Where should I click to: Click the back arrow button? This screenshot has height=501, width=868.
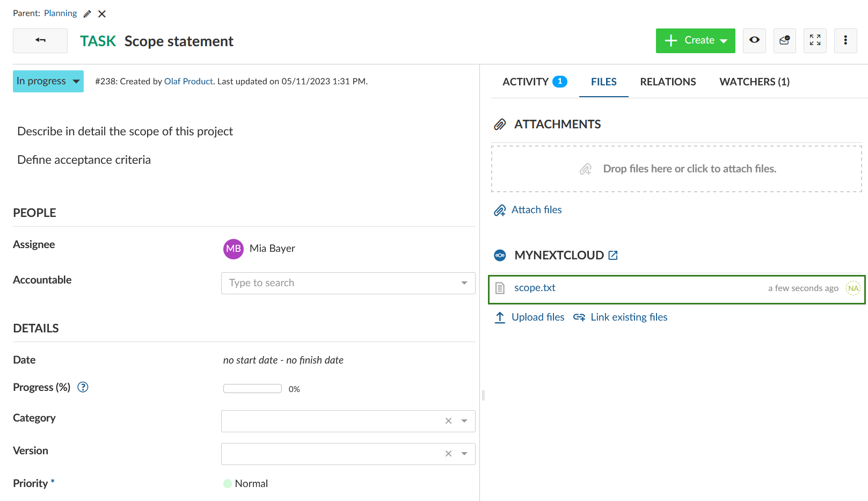[40, 40]
